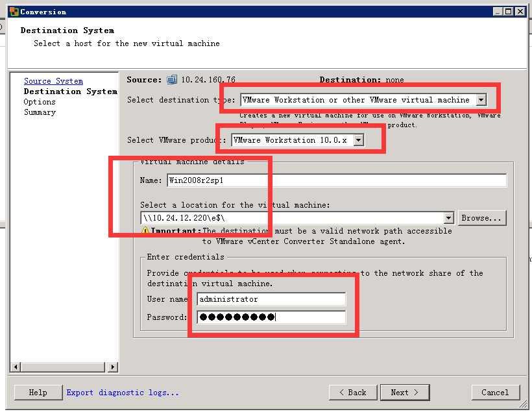
Task: Expand the VMware product dropdown arrow
Action: tap(358, 140)
